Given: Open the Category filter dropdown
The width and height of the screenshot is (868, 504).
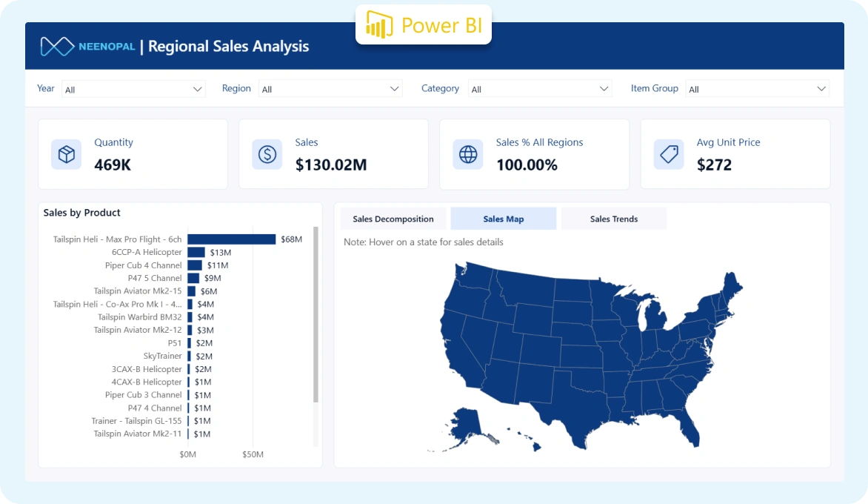Looking at the screenshot, I should 540,89.
